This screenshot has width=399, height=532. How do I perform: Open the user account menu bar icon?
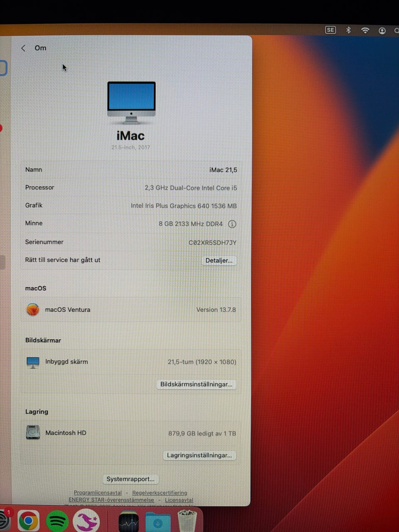pyautogui.click(x=382, y=30)
